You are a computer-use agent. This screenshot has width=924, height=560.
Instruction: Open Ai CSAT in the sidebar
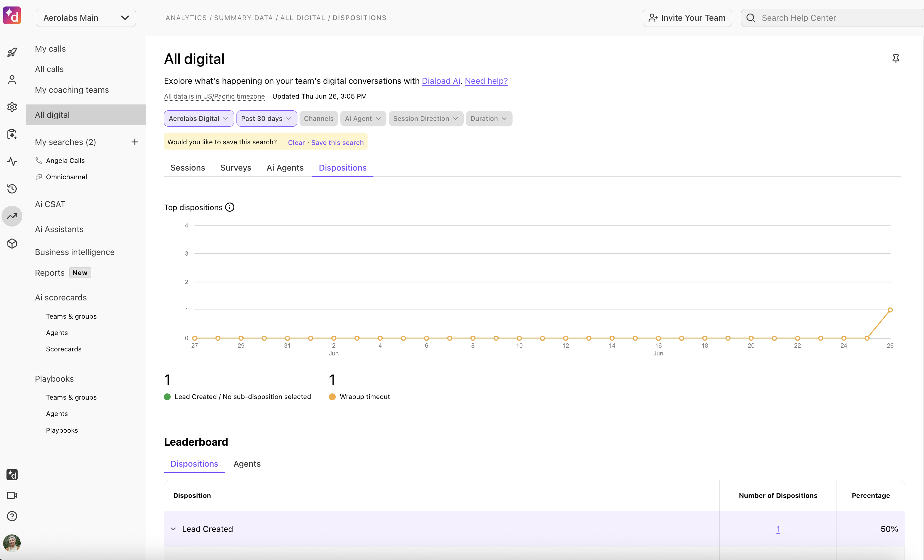pyautogui.click(x=50, y=204)
